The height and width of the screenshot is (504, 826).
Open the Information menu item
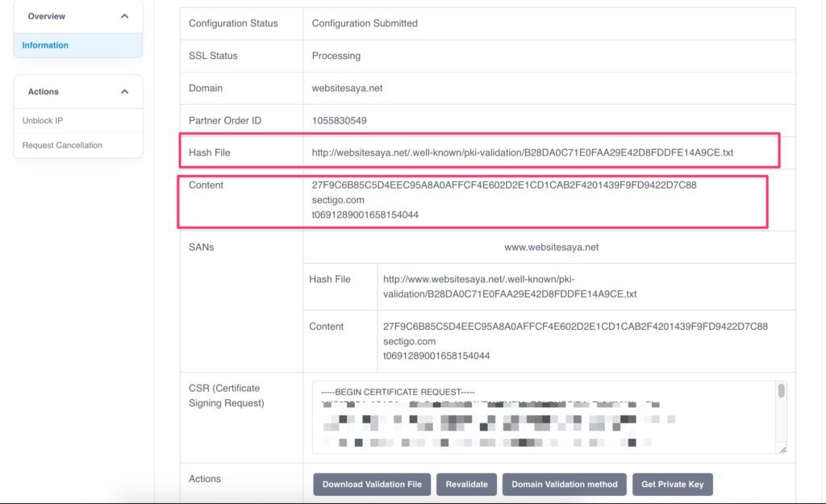coord(78,45)
